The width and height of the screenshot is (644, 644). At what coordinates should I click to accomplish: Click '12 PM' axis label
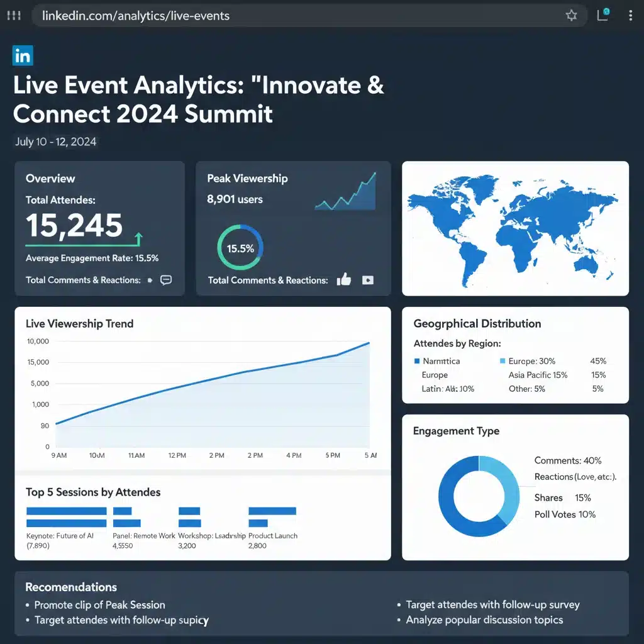(x=177, y=455)
